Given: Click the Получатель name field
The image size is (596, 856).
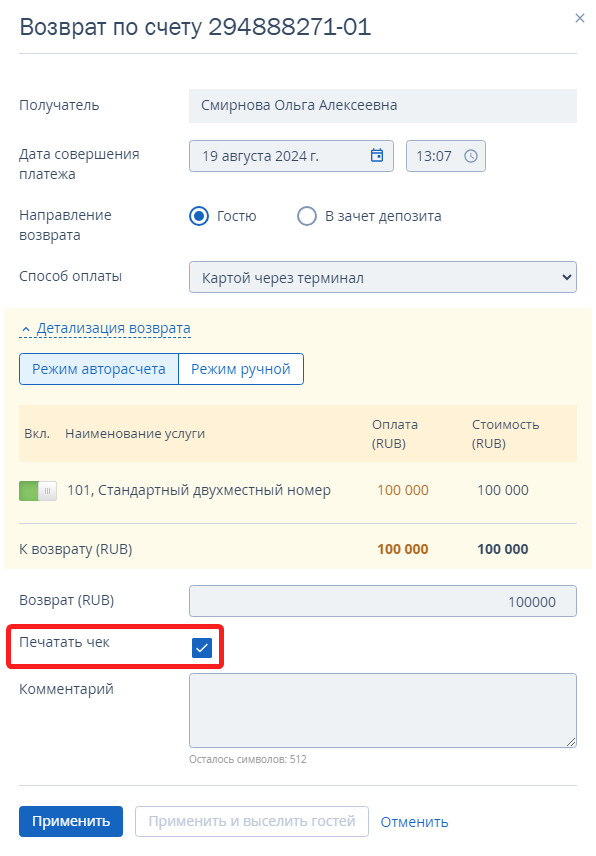Looking at the screenshot, I should (383, 105).
